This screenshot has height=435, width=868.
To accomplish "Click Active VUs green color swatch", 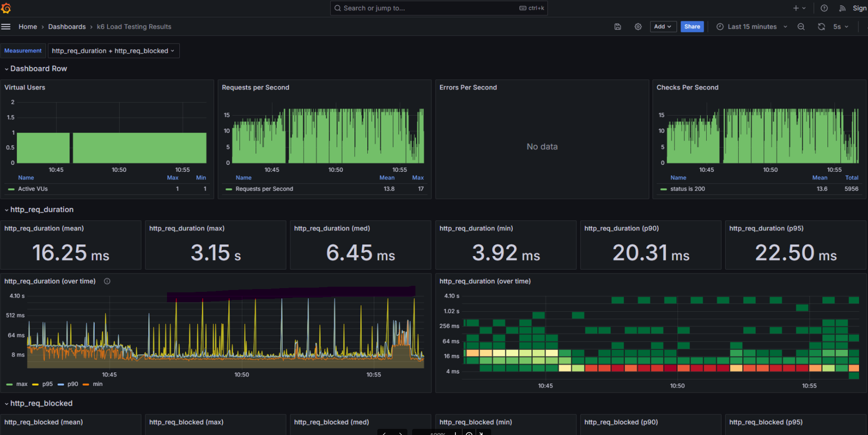I will click(11, 189).
